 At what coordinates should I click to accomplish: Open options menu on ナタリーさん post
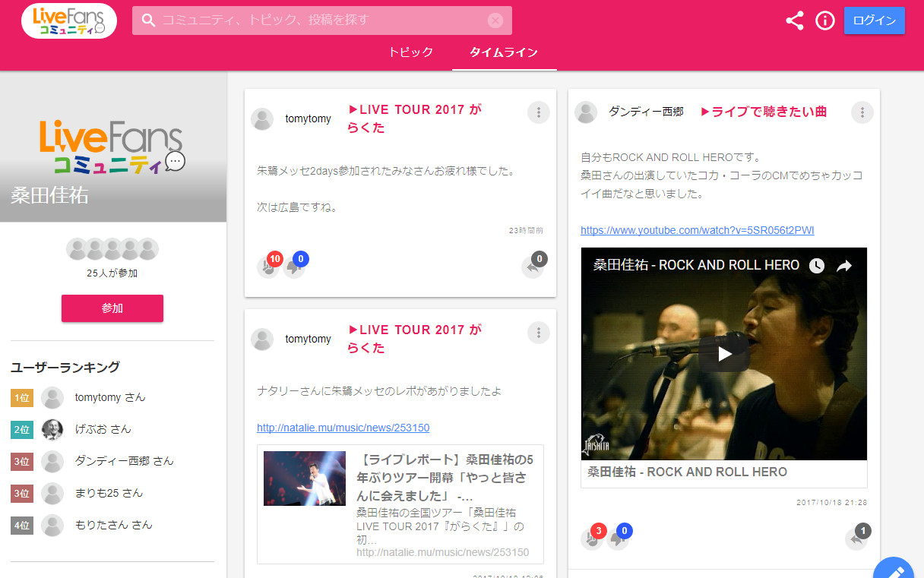coord(539,333)
